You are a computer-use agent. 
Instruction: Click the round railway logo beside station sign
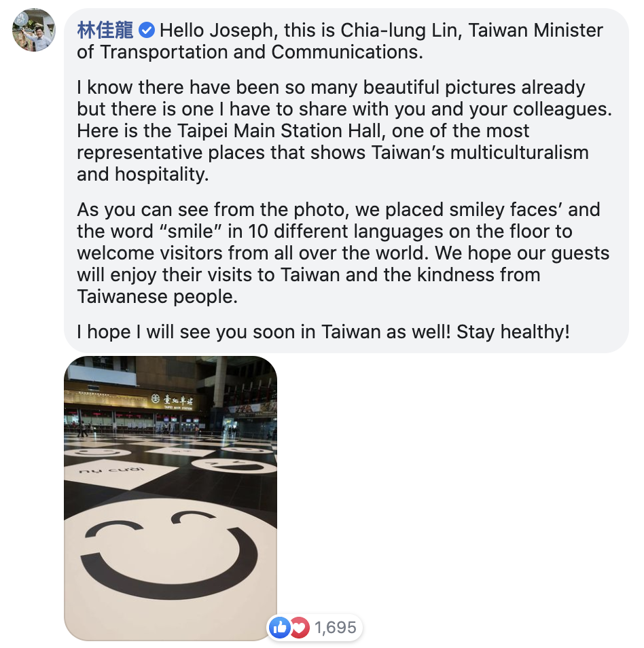point(155,399)
